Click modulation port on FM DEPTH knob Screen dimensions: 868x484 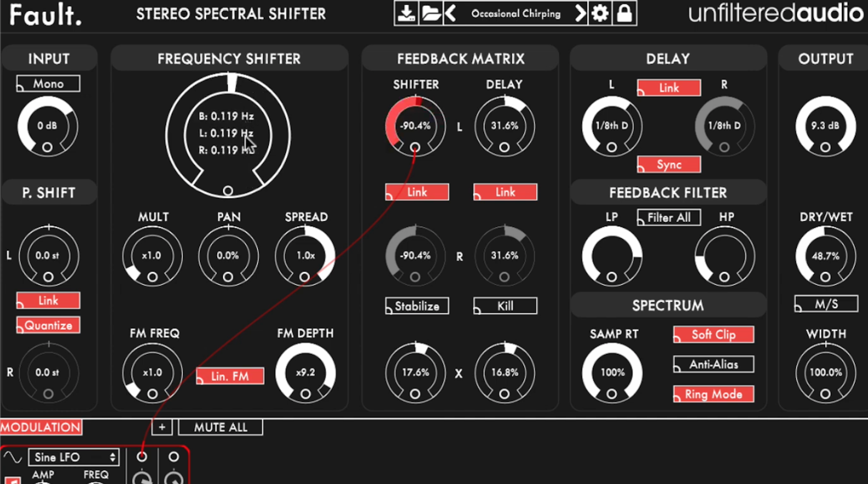(x=305, y=394)
